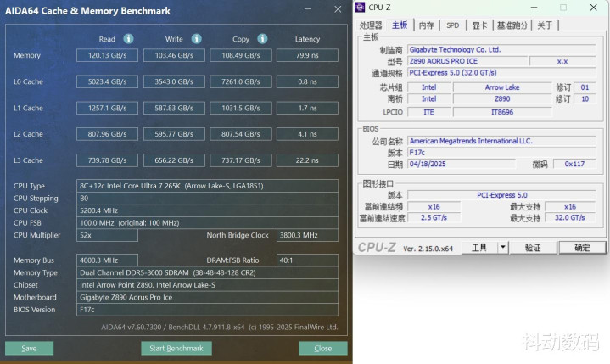The image size is (610, 364).
Task: Click the Z890 southbridge field in CPU-Z
Action: (x=502, y=98)
